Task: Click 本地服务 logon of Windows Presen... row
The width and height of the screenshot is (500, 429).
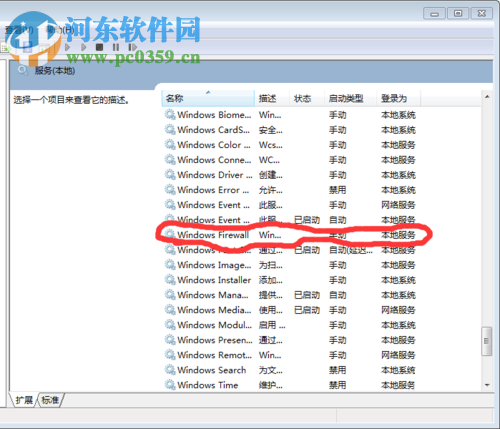Action: click(x=398, y=340)
